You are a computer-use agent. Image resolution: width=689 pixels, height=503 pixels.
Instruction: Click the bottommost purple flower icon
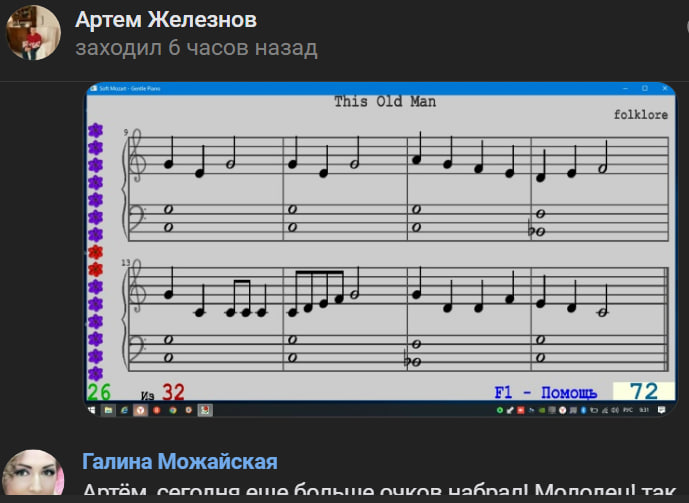[95, 373]
